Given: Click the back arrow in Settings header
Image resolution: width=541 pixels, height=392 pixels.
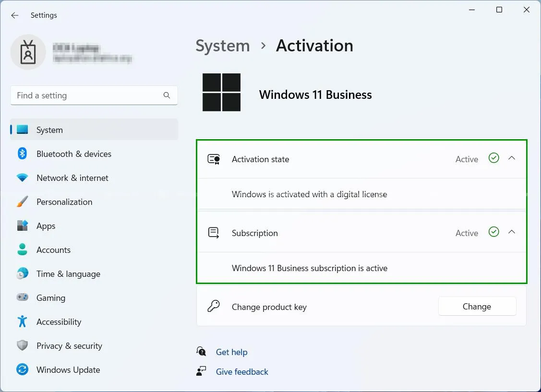Looking at the screenshot, I should pos(15,15).
